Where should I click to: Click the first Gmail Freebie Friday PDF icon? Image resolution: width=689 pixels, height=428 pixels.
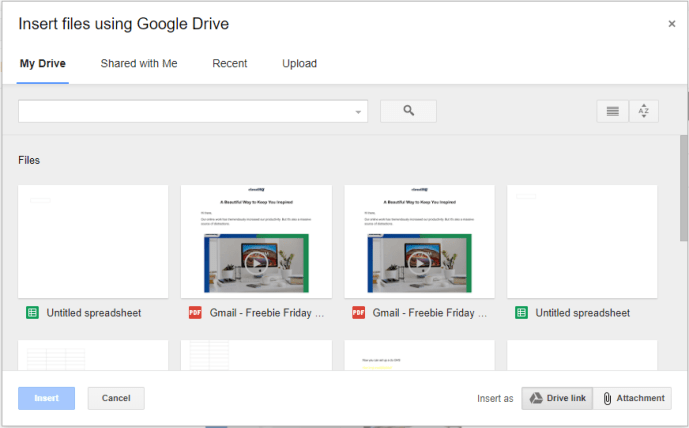(195, 313)
